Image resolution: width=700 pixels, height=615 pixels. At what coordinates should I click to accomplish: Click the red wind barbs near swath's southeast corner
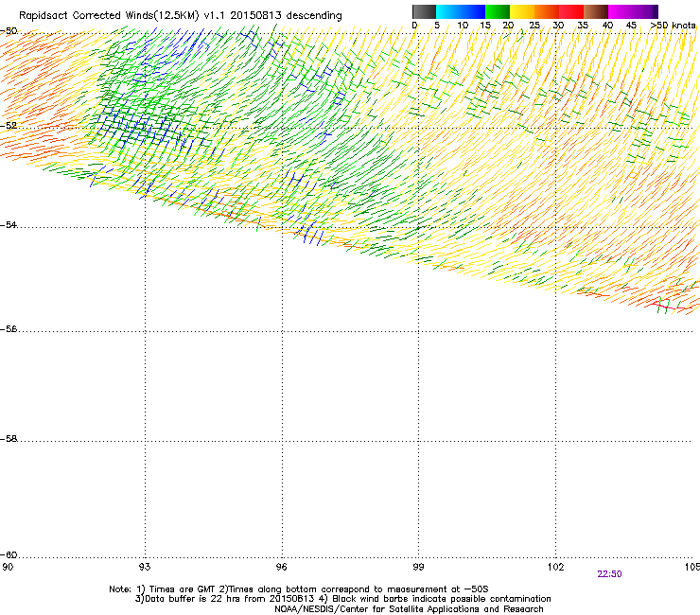click(670, 306)
